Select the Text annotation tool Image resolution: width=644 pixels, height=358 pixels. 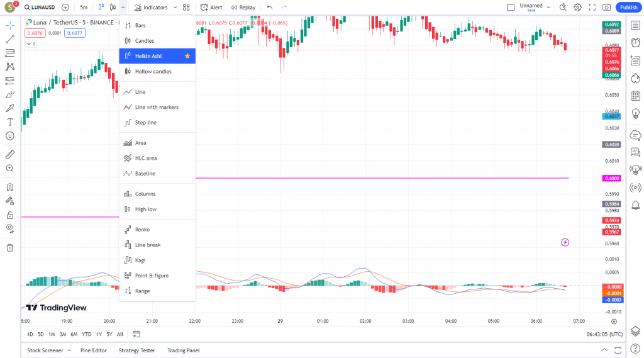click(10, 122)
